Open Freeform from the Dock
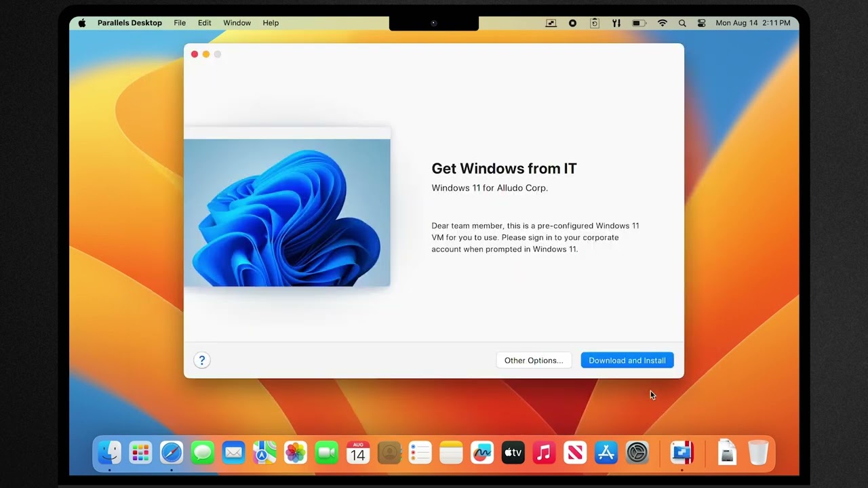The width and height of the screenshot is (868, 488). 482,452
